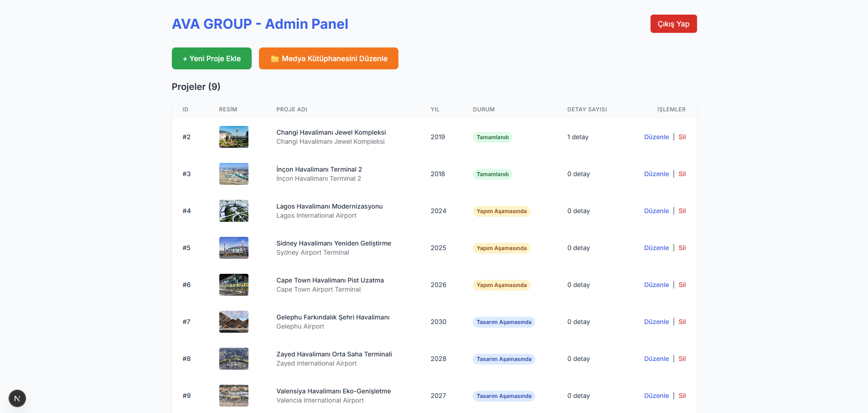The width and height of the screenshot is (868, 413).
Task: Open the Next.js dev tools indicator
Action: [17, 398]
